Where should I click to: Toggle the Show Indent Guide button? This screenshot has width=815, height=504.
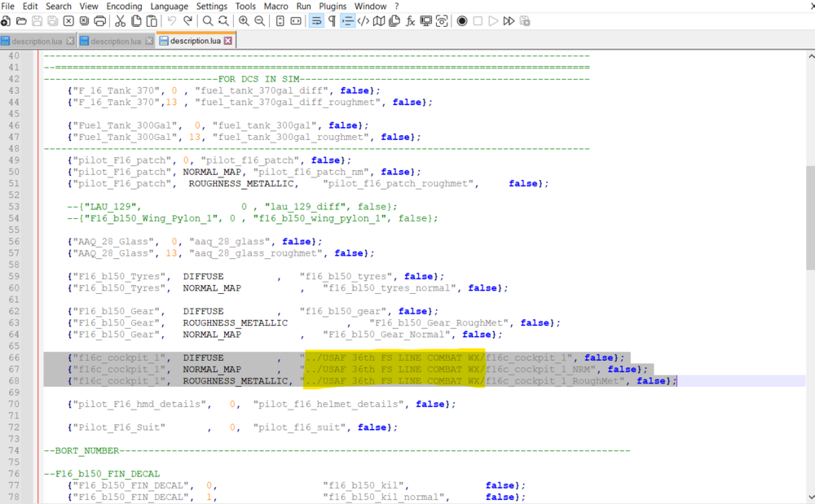click(348, 21)
